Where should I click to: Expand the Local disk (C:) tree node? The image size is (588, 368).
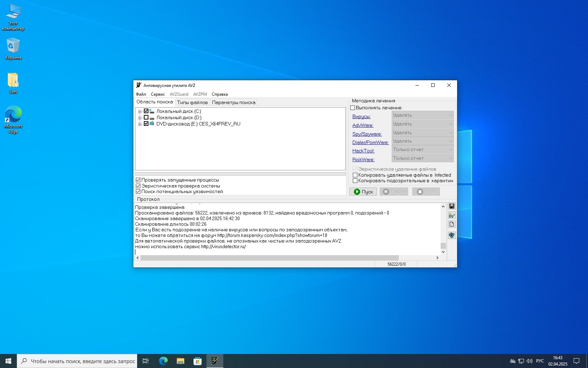[140, 112]
